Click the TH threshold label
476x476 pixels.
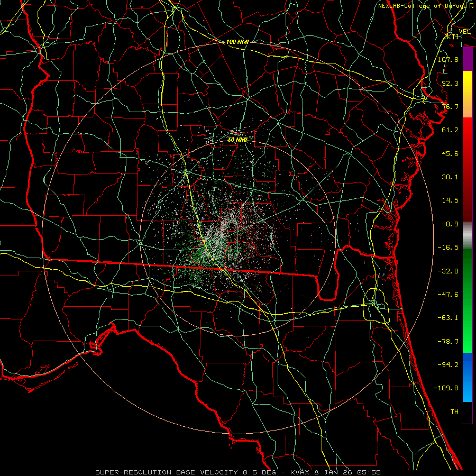coord(454,412)
